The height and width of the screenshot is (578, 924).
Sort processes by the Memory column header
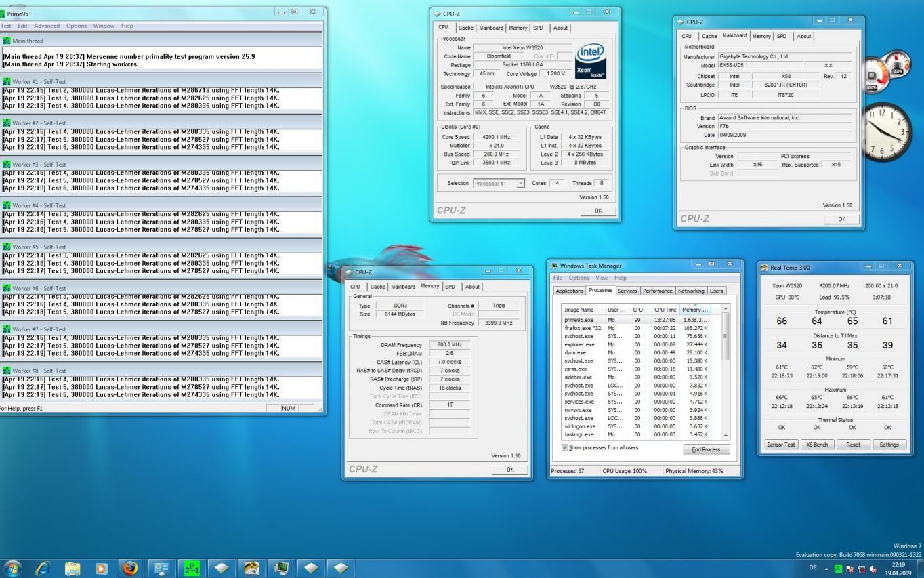pyautogui.click(x=694, y=310)
